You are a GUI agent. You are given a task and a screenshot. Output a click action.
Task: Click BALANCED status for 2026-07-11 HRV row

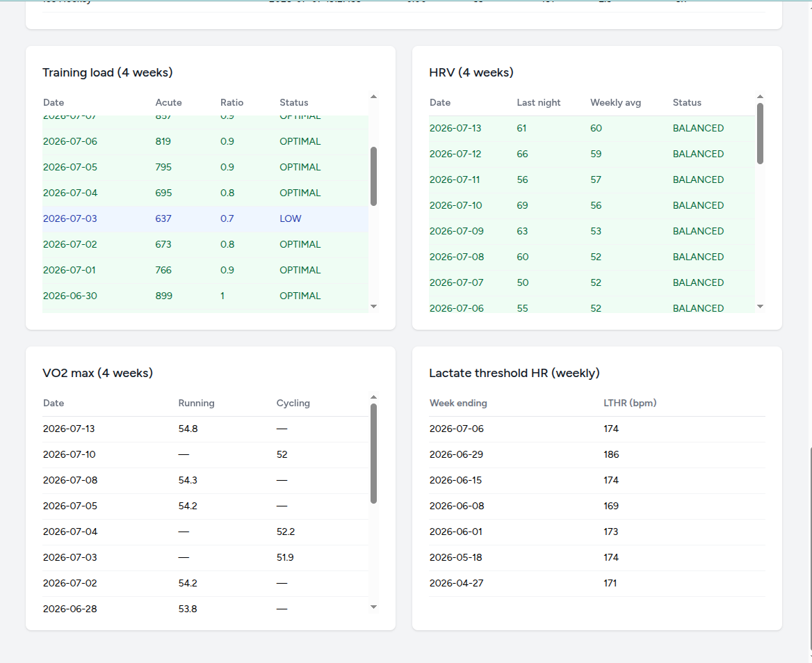click(x=698, y=180)
